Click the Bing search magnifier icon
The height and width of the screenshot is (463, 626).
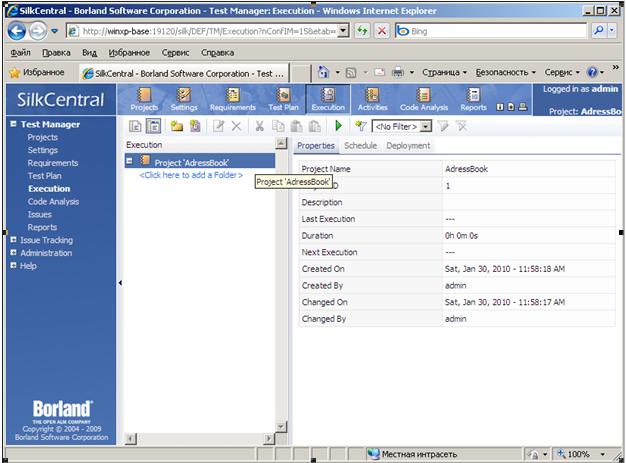click(598, 31)
